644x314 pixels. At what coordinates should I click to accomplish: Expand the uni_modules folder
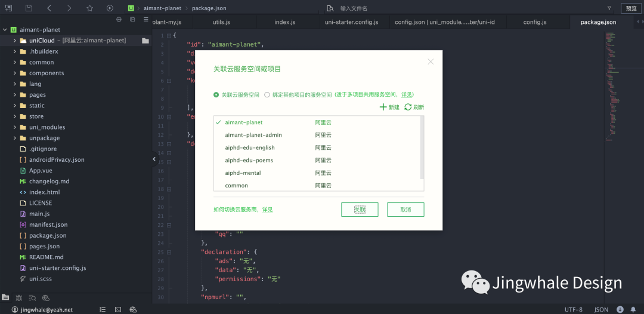click(15, 127)
